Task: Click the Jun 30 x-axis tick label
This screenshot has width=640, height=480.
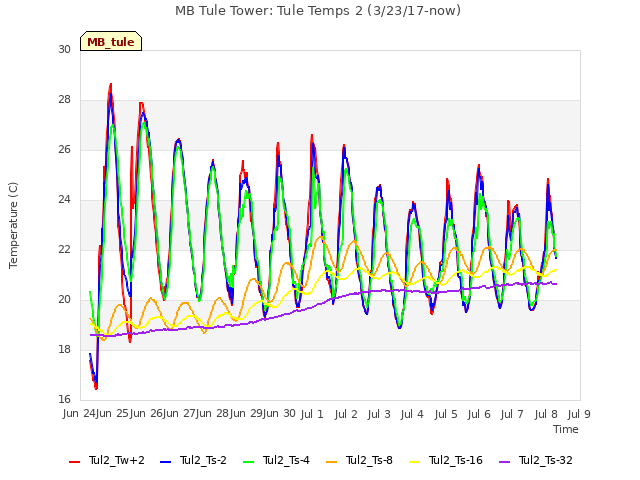Action: (x=279, y=413)
